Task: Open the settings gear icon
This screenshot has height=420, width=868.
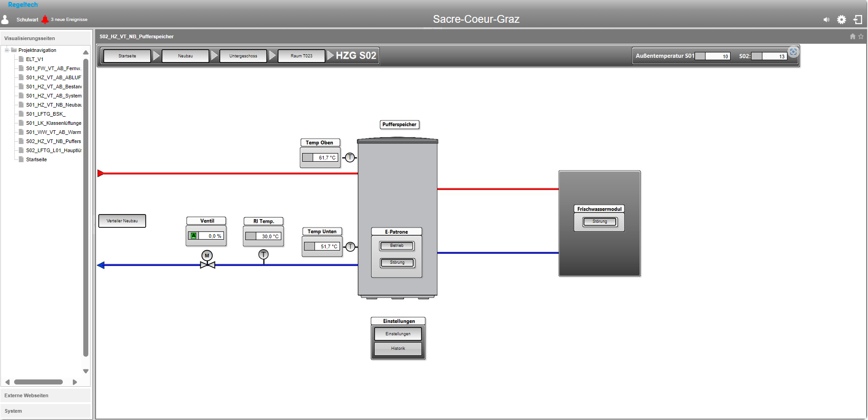Action: tap(842, 20)
